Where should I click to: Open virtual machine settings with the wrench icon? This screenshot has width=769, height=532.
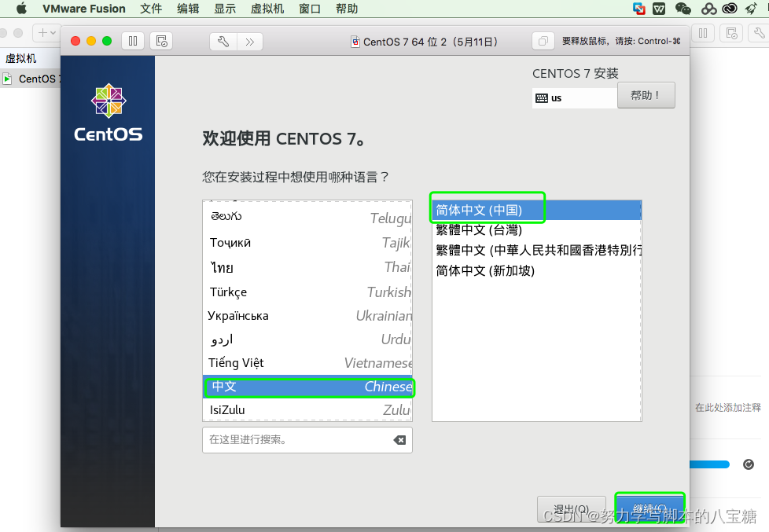223,41
